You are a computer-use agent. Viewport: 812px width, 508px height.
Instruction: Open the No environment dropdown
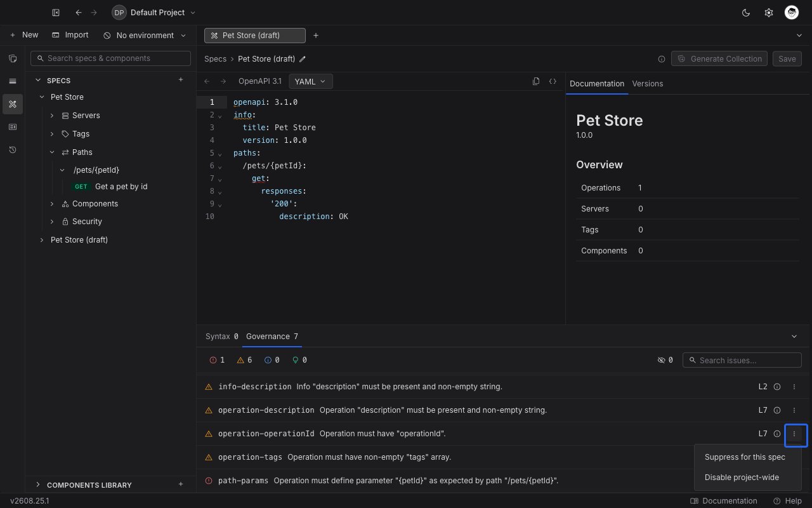pyautogui.click(x=145, y=36)
